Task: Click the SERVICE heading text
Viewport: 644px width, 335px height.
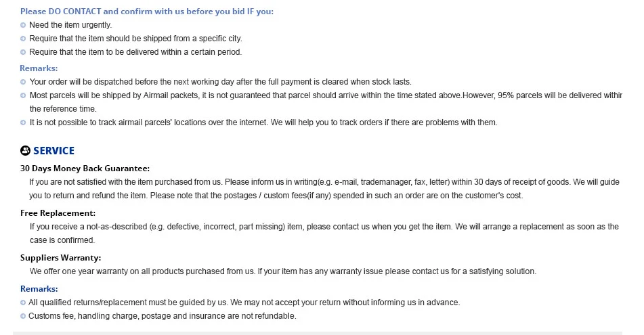Action: click(x=53, y=151)
